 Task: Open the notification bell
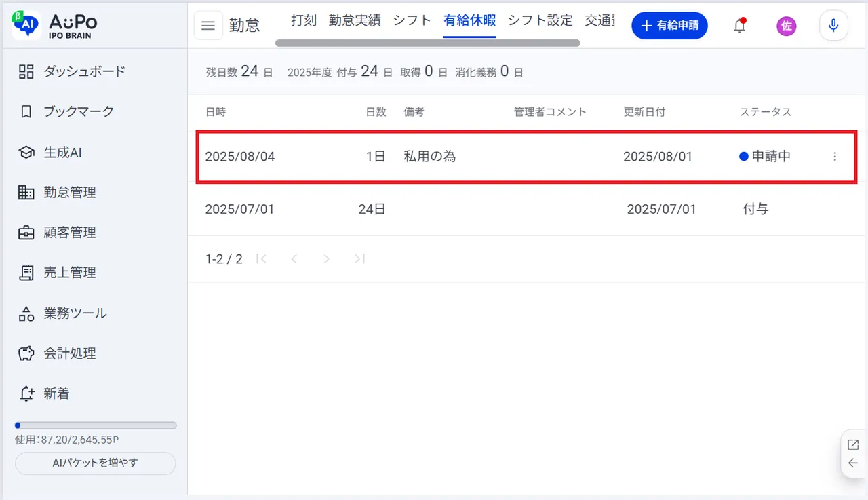click(x=740, y=26)
